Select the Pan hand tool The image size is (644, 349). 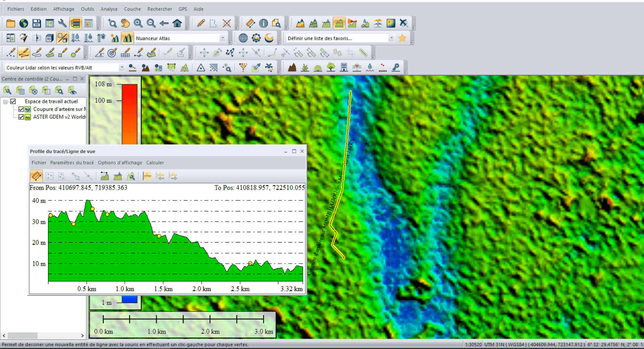(x=125, y=23)
